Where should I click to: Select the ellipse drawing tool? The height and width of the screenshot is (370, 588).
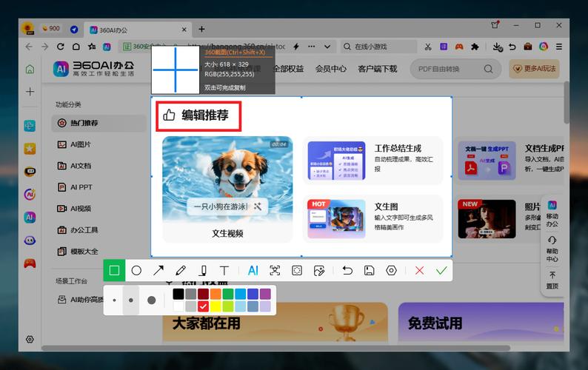click(136, 271)
